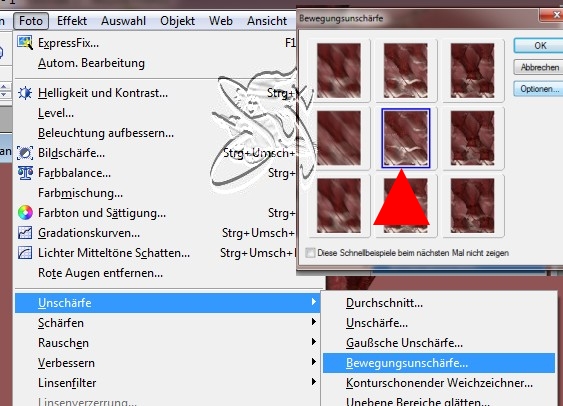
Task: Open the Foto menu
Action: pos(31,21)
